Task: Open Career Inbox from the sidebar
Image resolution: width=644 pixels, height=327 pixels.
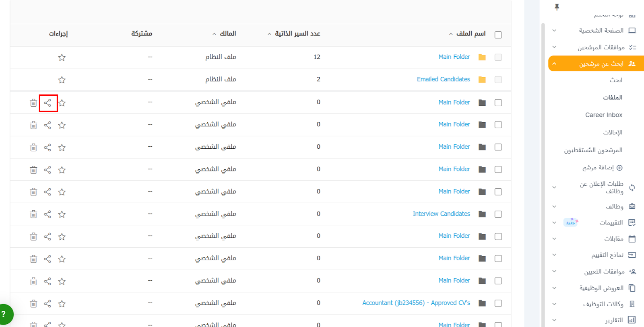Action: click(x=603, y=115)
